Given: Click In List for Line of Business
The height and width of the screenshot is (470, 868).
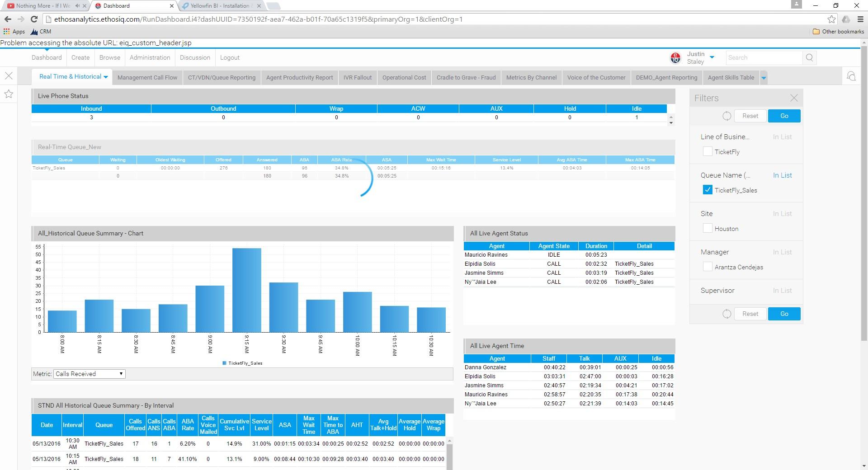Looking at the screenshot, I should point(782,137).
